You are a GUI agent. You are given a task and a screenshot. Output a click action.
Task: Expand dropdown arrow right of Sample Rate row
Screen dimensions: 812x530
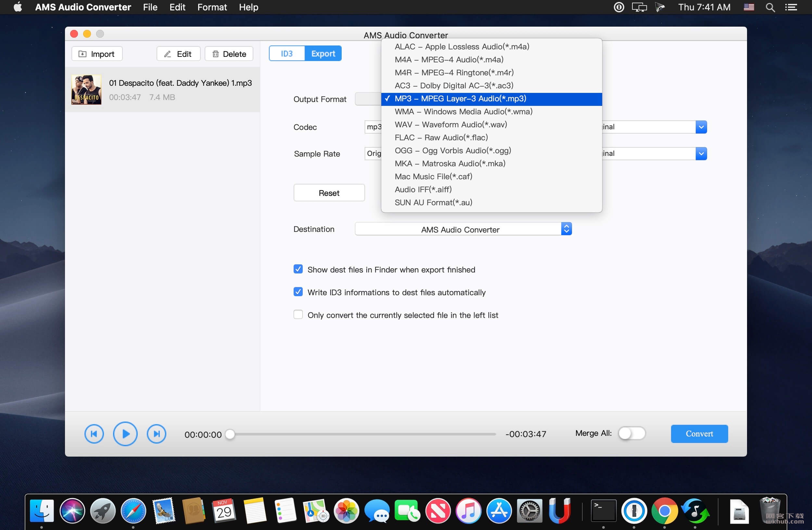coord(701,154)
